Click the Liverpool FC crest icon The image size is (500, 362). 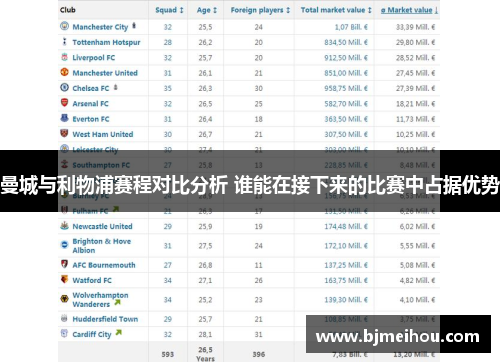pos(64,57)
